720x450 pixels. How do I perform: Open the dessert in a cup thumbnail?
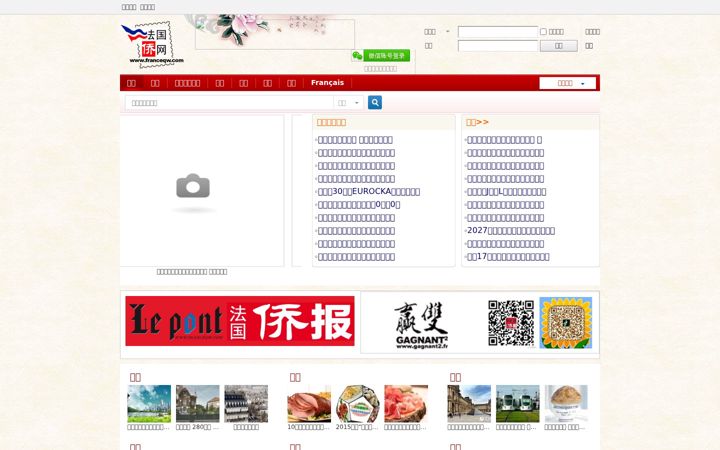(566, 404)
